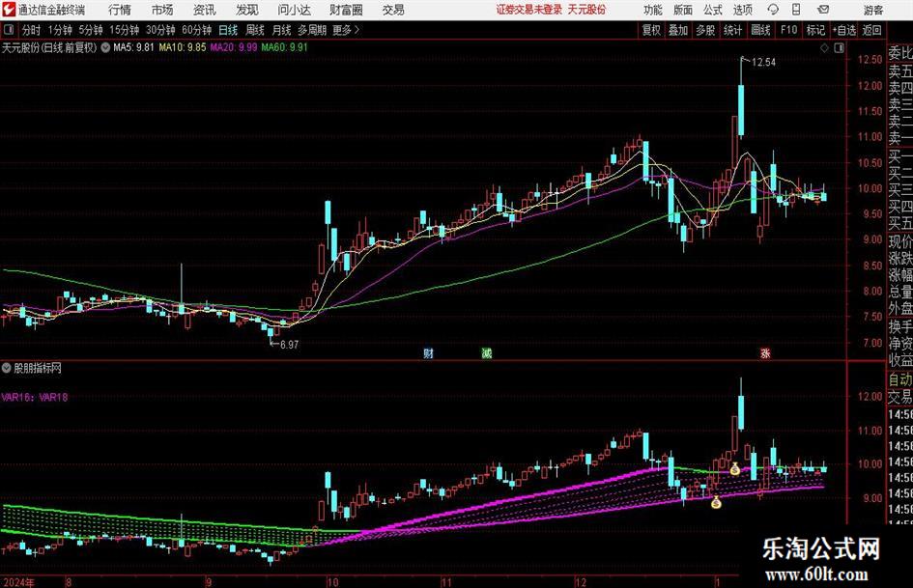Open the 功能 menu
The image size is (913, 588).
653,10
